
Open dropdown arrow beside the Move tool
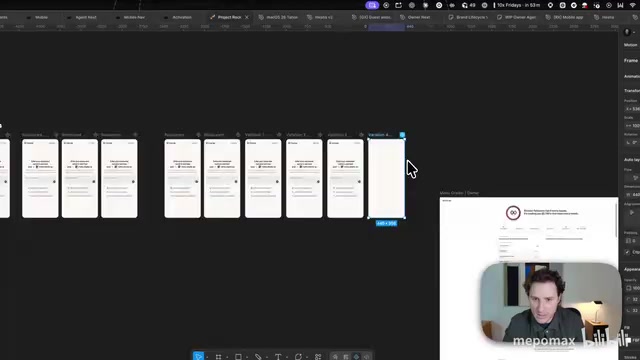pyautogui.click(x=207, y=358)
